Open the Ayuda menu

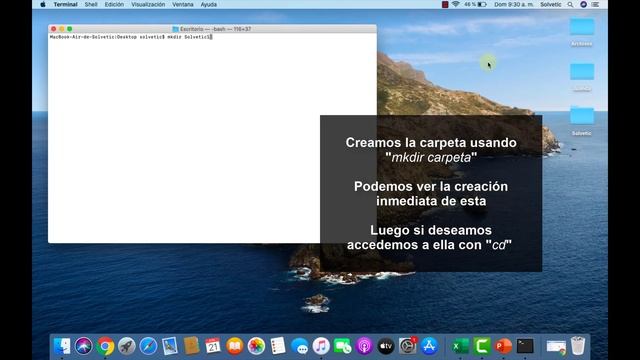(209, 4)
